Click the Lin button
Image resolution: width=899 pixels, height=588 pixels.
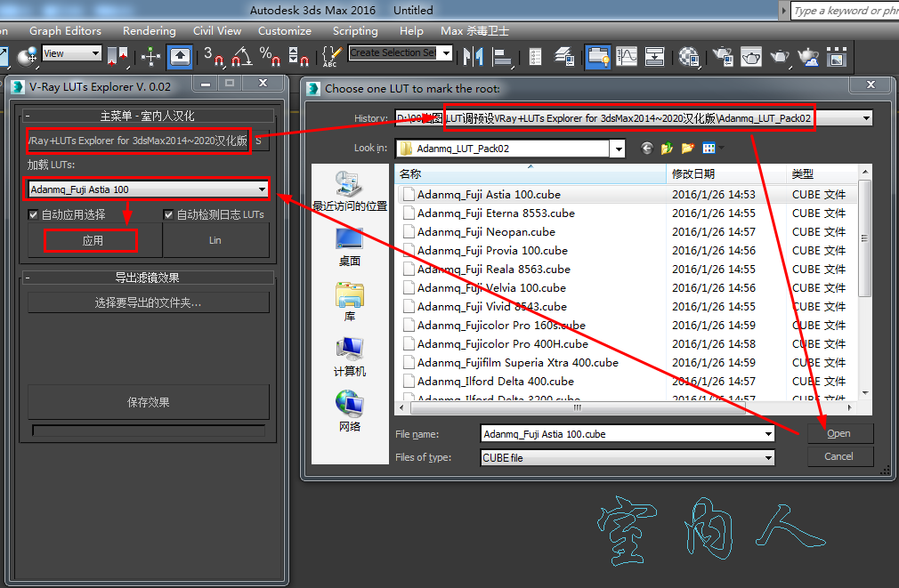pos(215,240)
